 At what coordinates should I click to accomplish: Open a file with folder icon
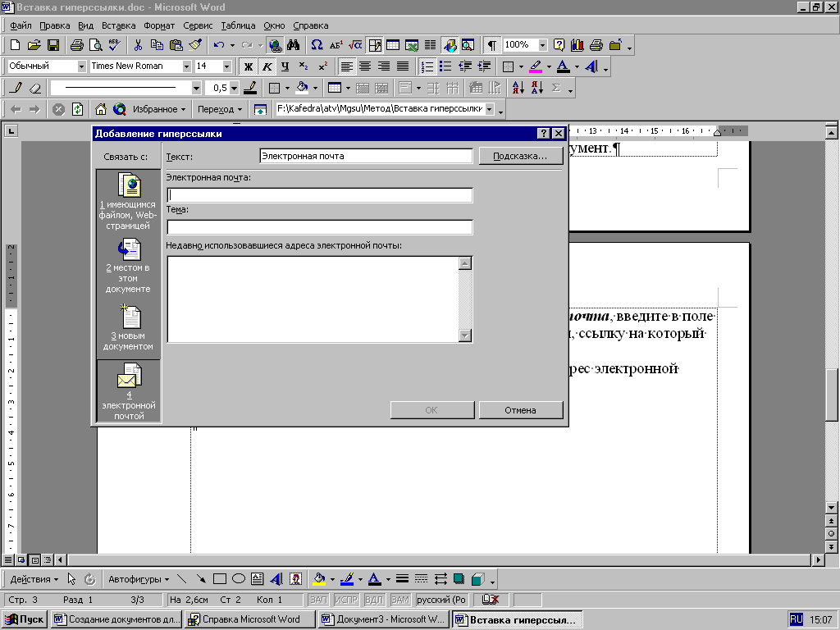tap(34, 45)
